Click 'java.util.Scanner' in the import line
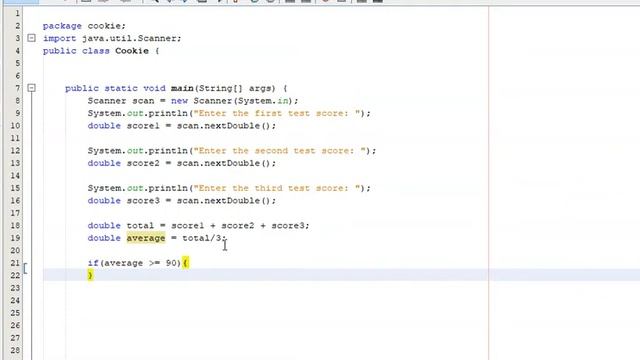The image size is (640, 360). pos(130,38)
